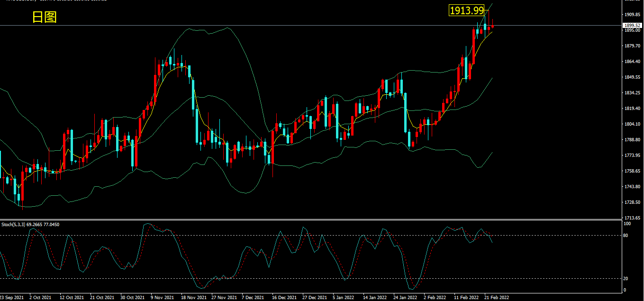This screenshot has width=644, height=301.
Task: Click the 1909.85 price axis label
Action: tap(632, 15)
